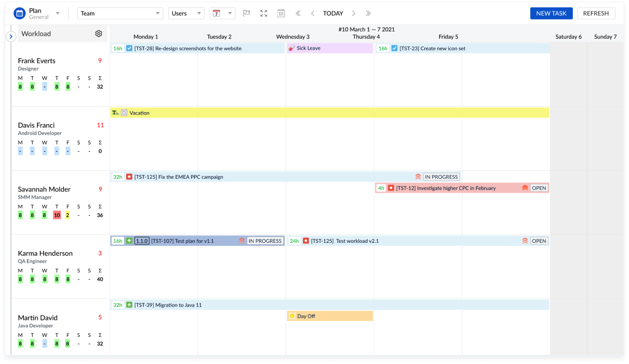This screenshot has height=364, width=629.
Task: Open the Plan General workspace menu
Action: 57,13
